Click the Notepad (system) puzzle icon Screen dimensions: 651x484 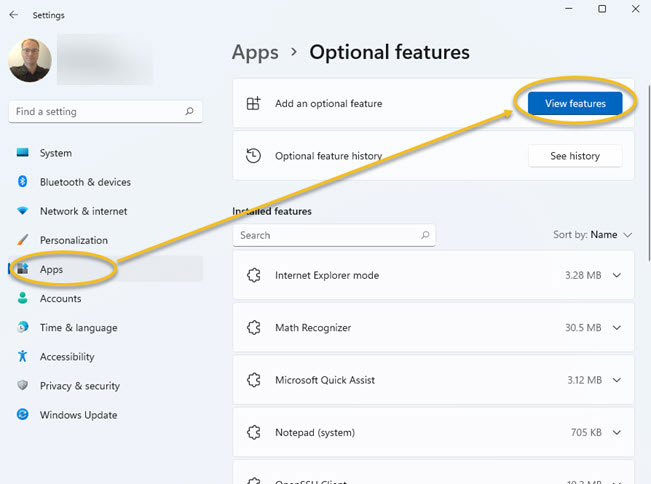click(253, 433)
